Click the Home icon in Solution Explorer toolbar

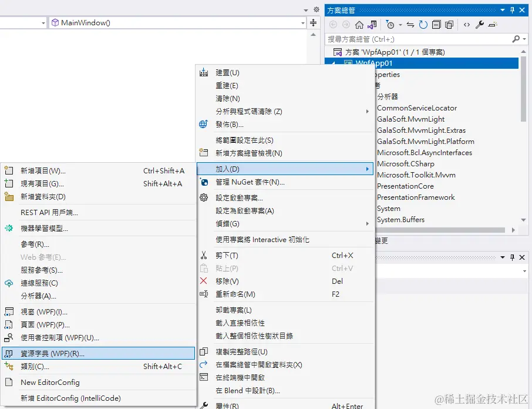[359, 24]
